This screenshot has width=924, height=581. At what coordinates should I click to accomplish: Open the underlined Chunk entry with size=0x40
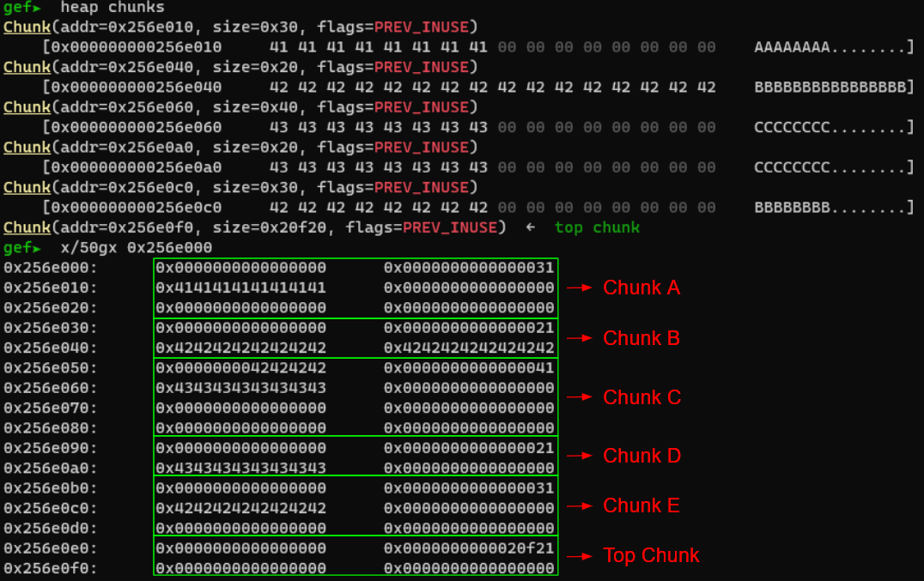[26, 107]
